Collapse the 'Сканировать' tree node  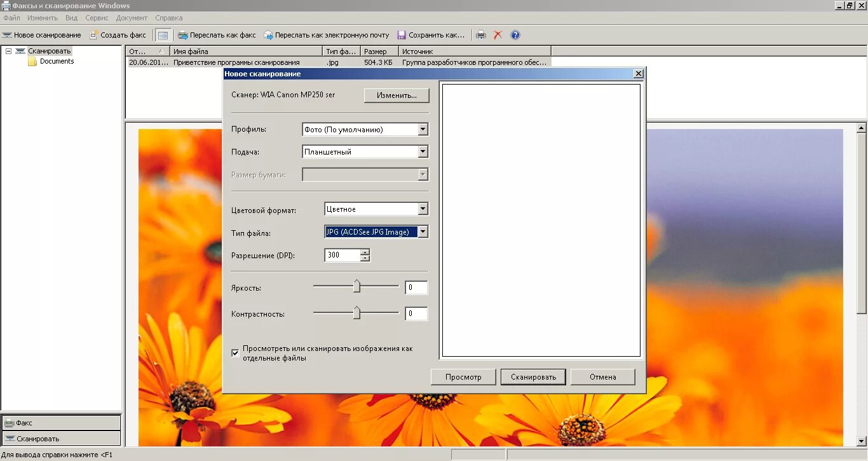pyautogui.click(x=9, y=51)
